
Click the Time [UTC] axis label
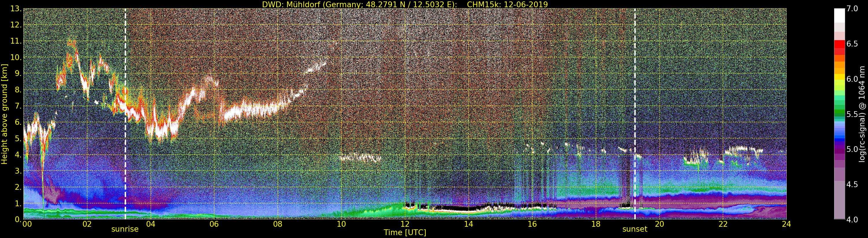pyautogui.click(x=405, y=233)
